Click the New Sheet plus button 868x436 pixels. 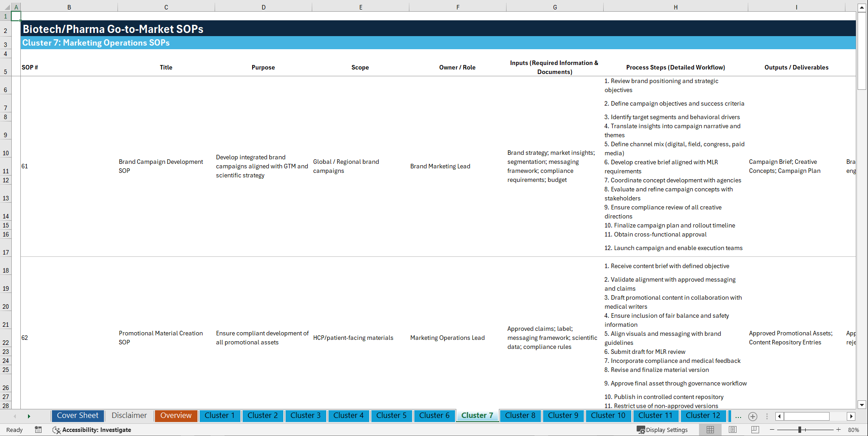click(x=753, y=416)
